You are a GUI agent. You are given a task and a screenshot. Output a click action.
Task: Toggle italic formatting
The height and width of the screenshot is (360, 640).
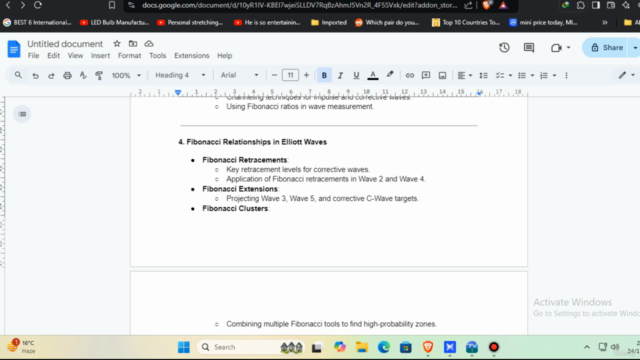[340, 76]
